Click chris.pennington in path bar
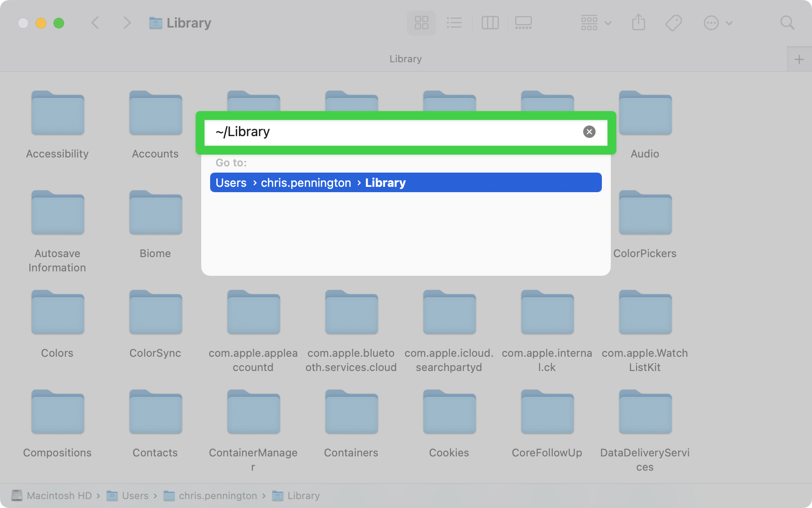 217,496
